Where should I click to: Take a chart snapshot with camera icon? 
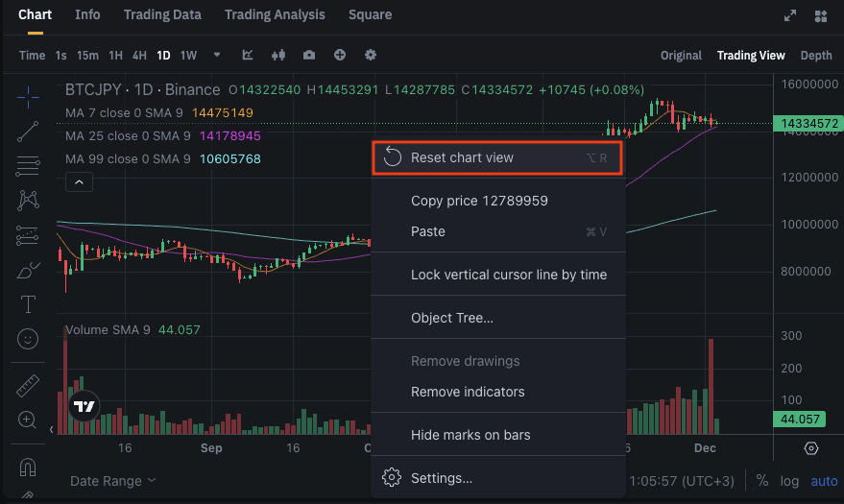pos(309,55)
